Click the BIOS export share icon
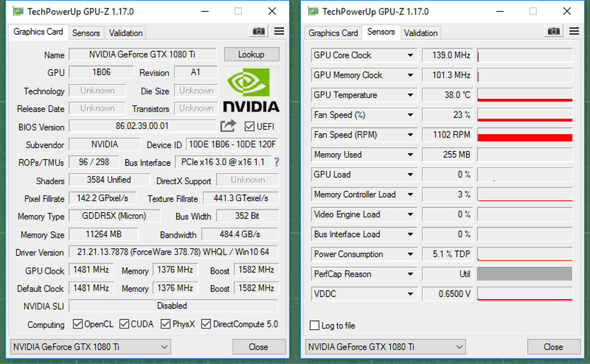 pyautogui.click(x=227, y=126)
